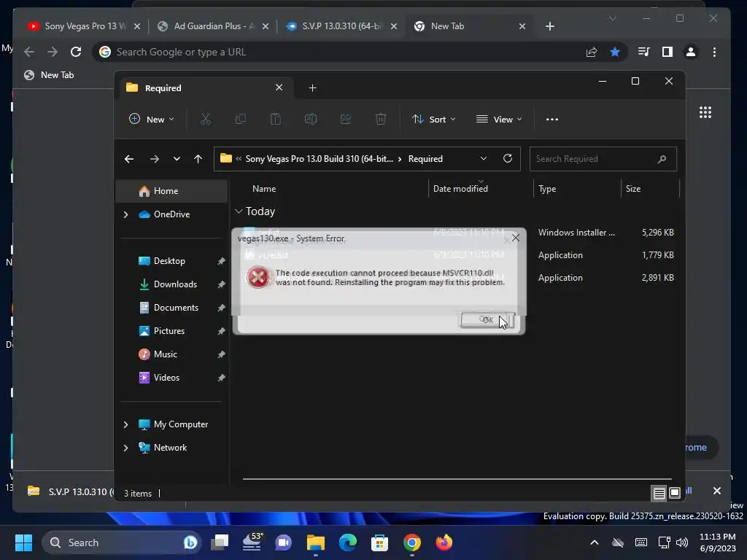Open Chrome three-dot menu
747x560 pixels.
(x=714, y=52)
